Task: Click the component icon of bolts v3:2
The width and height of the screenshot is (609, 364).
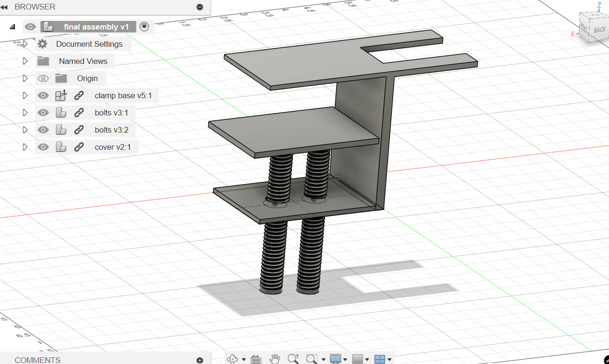Action: [x=61, y=130]
